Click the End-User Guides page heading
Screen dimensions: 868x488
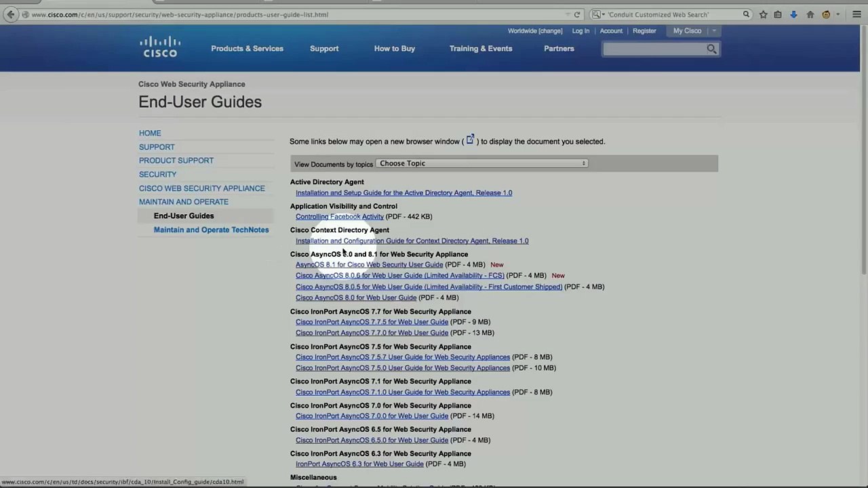click(x=200, y=102)
